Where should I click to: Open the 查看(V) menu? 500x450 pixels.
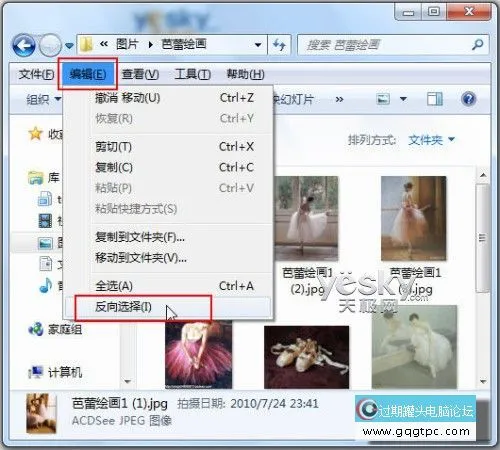tap(140, 74)
